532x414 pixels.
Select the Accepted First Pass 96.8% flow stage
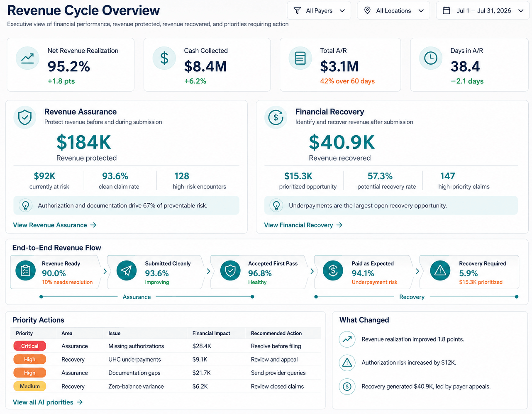tap(260, 272)
